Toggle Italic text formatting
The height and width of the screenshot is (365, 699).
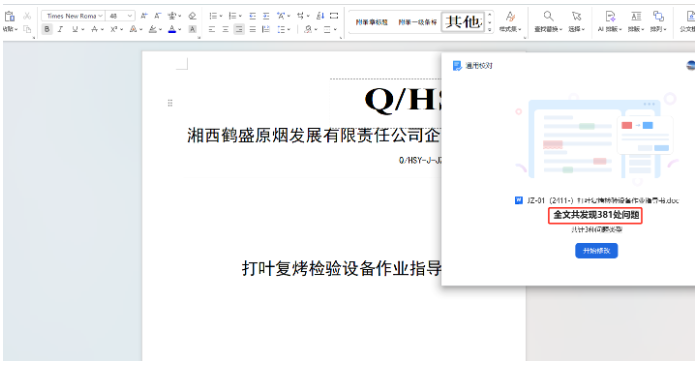pos(60,29)
